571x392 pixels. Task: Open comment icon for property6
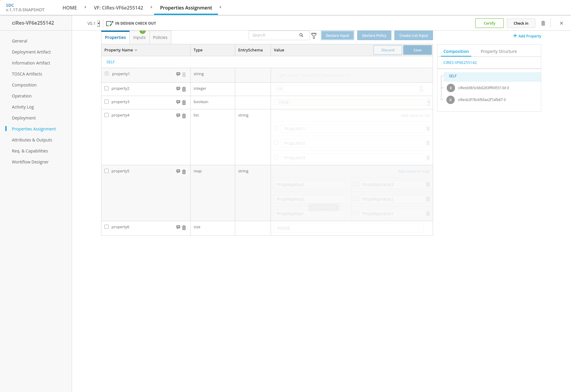[x=178, y=227]
